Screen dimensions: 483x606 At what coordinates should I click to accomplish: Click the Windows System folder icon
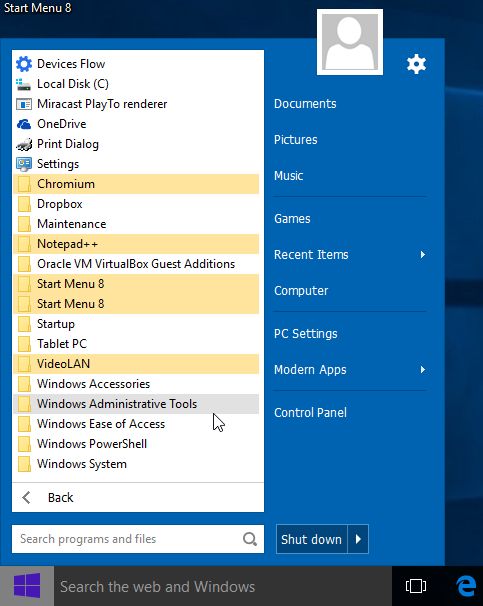24,464
